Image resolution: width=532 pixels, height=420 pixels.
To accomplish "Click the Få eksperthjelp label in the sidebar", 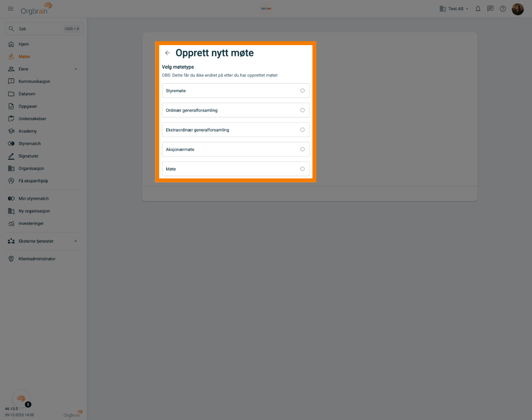I will (x=33, y=181).
